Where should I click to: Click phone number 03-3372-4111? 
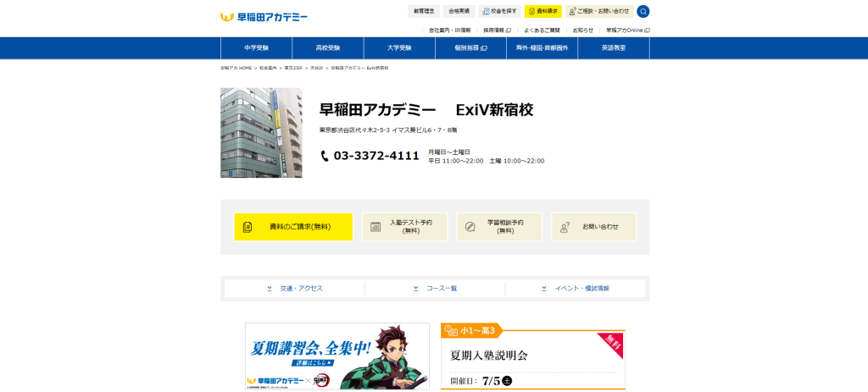(376, 156)
